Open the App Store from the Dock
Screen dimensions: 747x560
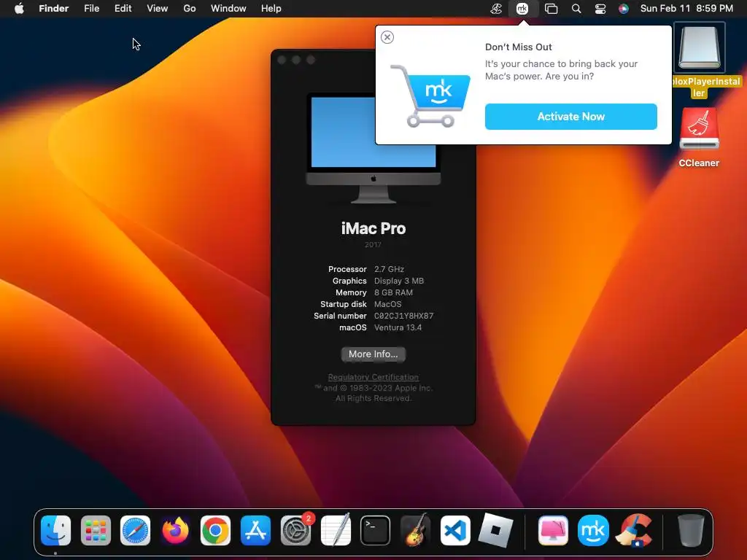pos(255,531)
